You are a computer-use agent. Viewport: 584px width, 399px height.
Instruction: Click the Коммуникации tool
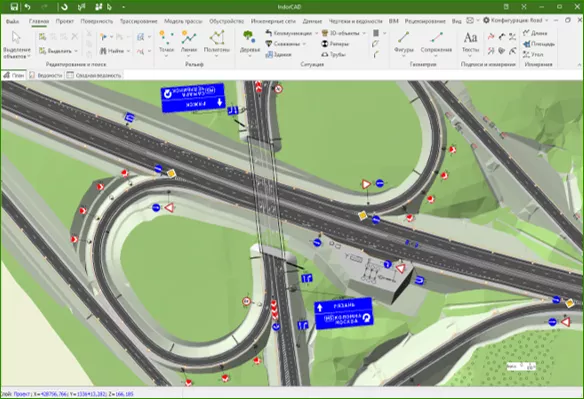pos(289,33)
